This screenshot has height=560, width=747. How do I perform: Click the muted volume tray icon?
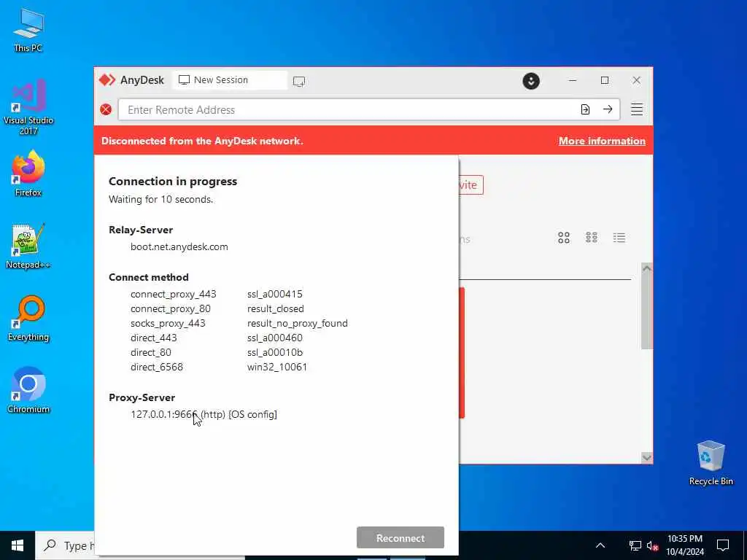point(653,545)
